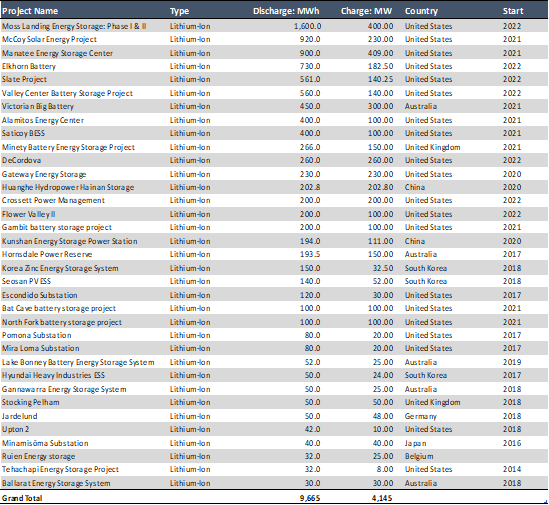
Task: Click Tehachapi Energy Storage Project
Action: point(60,469)
